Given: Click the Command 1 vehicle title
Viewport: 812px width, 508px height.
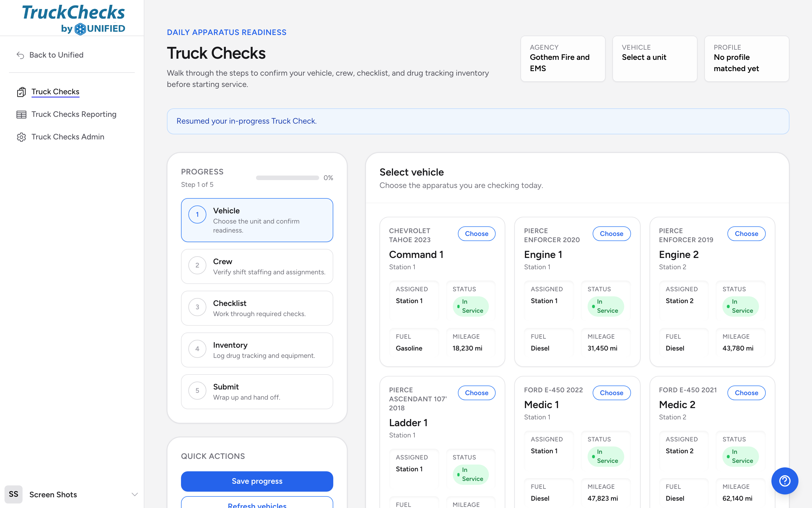Looking at the screenshot, I should tap(416, 255).
